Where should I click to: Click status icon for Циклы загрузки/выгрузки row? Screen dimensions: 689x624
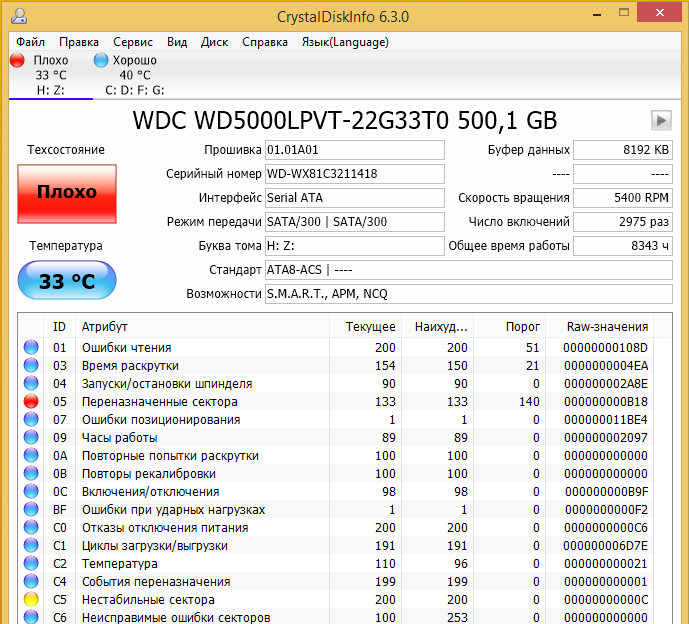31,545
